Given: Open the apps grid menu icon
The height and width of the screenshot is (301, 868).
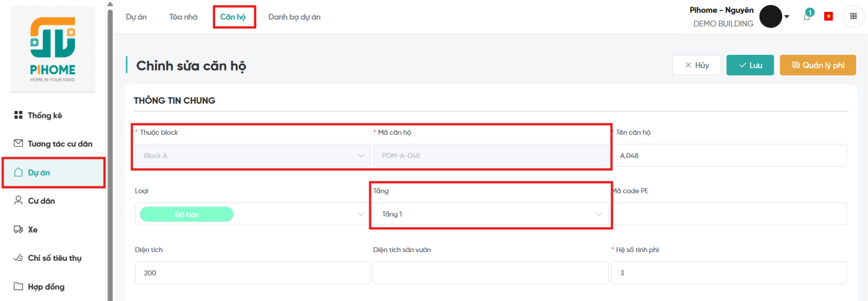Looking at the screenshot, I should (853, 16).
